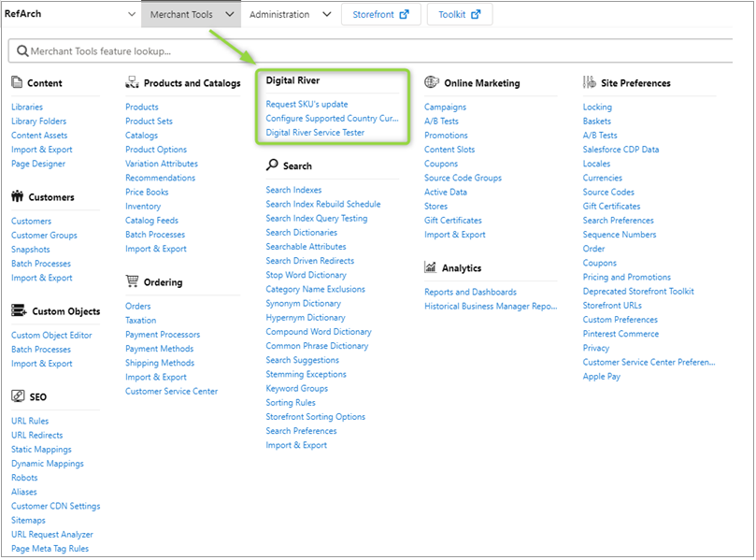Click the Custom Objects section icon
The height and width of the screenshot is (560, 756).
(17, 311)
